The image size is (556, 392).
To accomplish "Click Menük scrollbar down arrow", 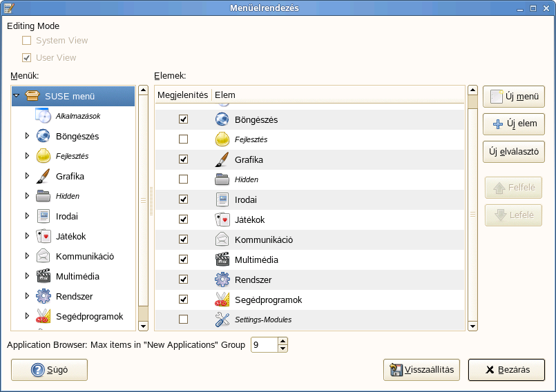I will (143, 326).
